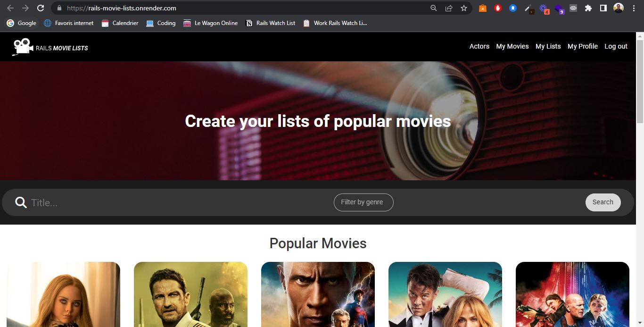Click inside the Title input field
Image resolution: width=644 pixels, height=327 pixels.
[x=94, y=202]
